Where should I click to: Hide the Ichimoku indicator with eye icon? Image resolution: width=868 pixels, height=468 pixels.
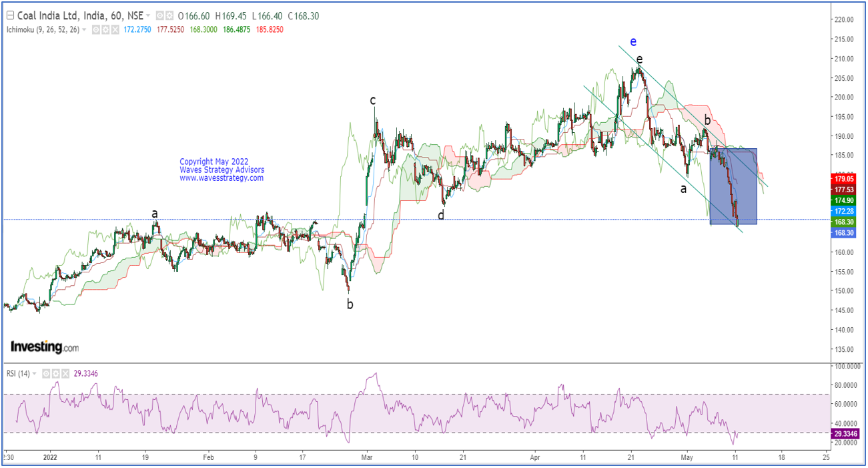click(95, 29)
